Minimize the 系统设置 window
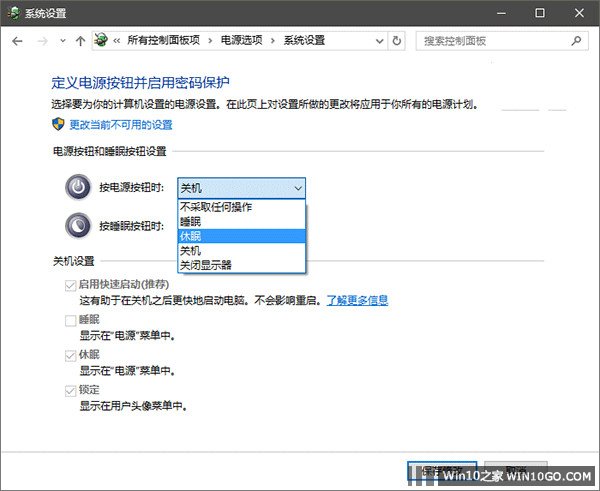The height and width of the screenshot is (491, 600). (x=501, y=13)
